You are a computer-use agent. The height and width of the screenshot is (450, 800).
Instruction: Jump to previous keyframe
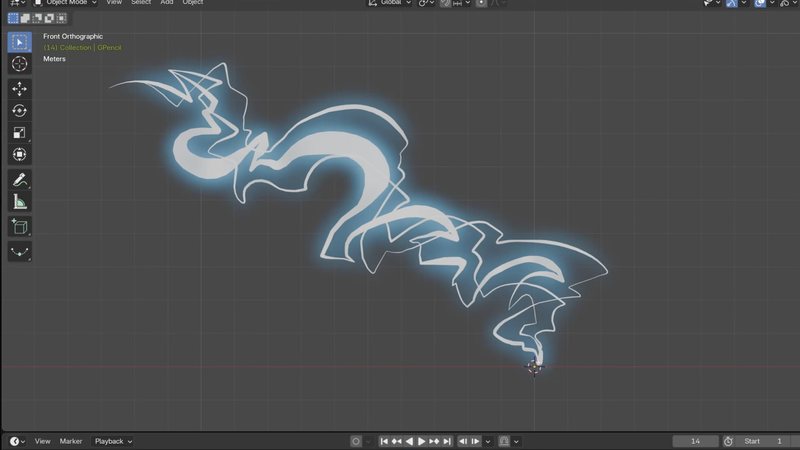(396, 441)
